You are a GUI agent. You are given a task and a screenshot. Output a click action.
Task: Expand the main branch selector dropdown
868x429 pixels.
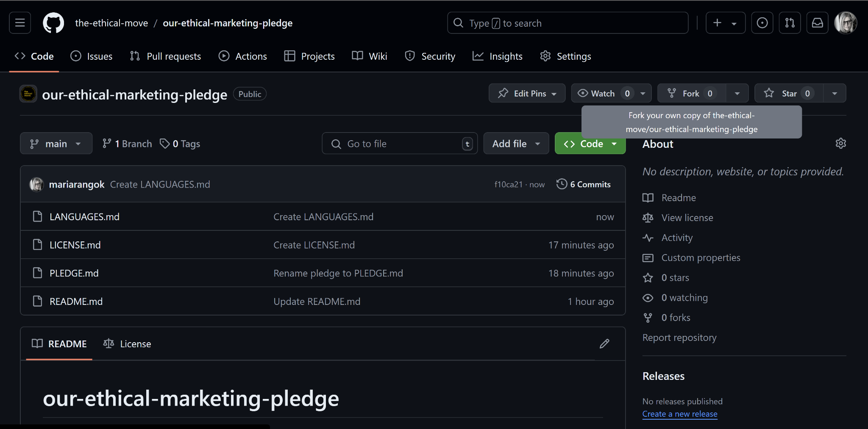(x=56, y=143)
